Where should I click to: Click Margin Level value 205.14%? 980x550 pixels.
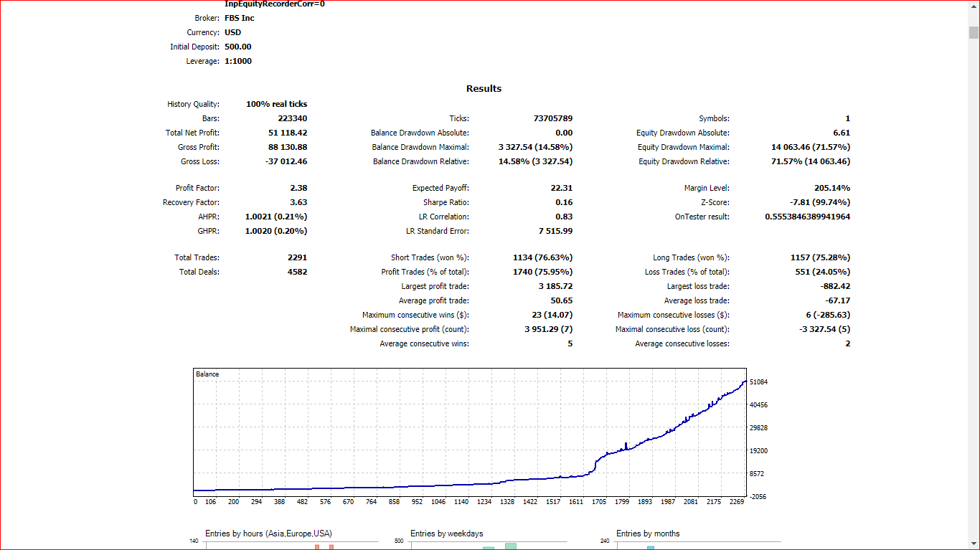click(x=834, y=188)
